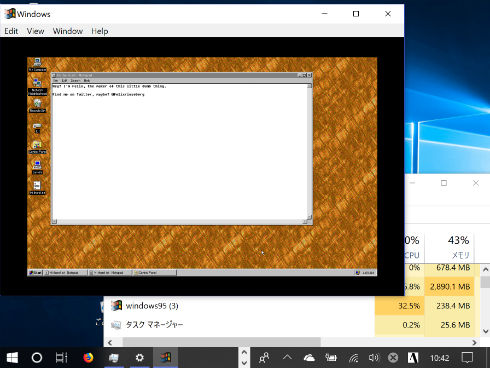Open the OneDrive cloud tray icon

[309, 358]
